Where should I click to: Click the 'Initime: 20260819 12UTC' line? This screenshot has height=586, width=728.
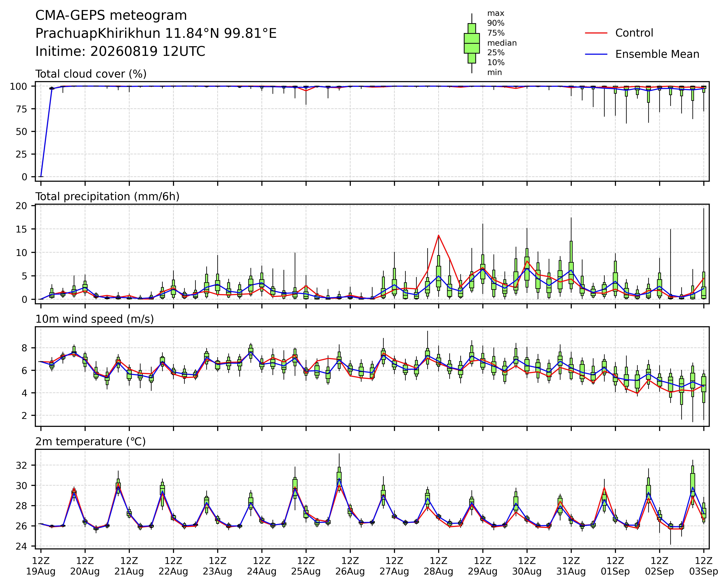120,52
